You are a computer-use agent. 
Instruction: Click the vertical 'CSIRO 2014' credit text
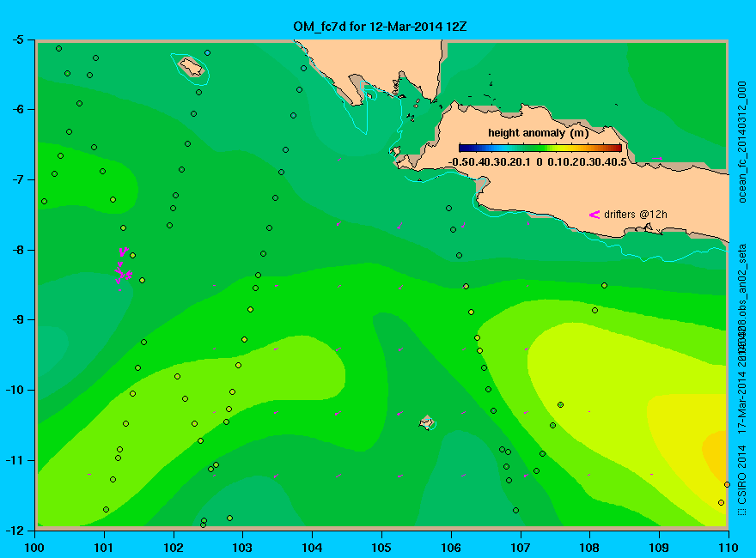point(741,476)
